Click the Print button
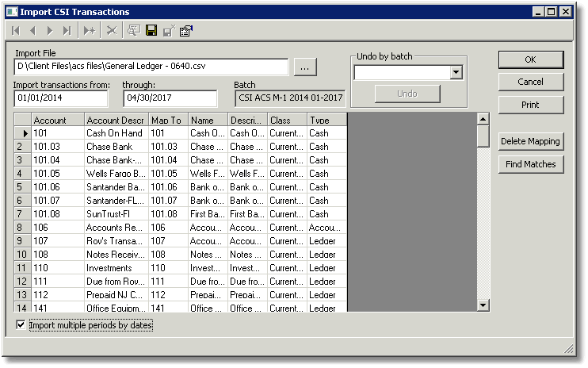The height and width of the screenshot is (368, 588). coord(531,105)
